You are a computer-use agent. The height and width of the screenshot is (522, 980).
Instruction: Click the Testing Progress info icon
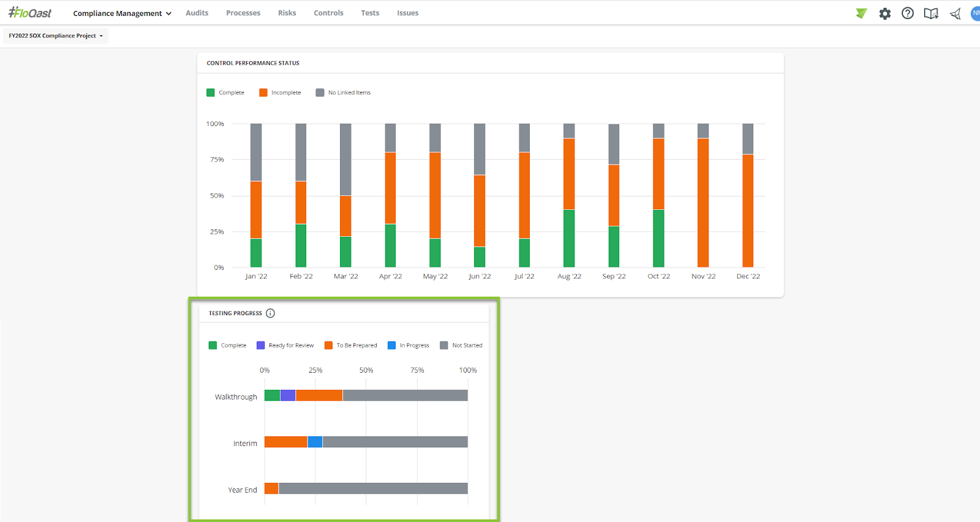(270, 313)
